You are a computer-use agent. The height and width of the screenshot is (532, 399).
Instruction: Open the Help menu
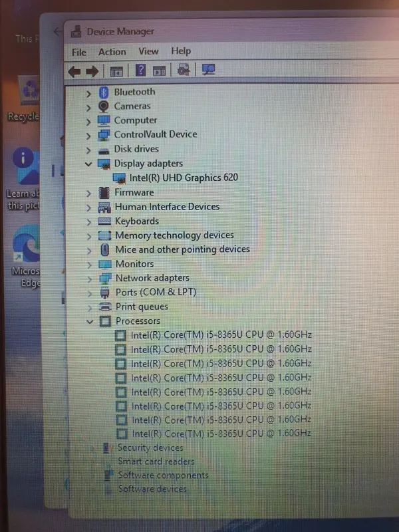(181, 51)
